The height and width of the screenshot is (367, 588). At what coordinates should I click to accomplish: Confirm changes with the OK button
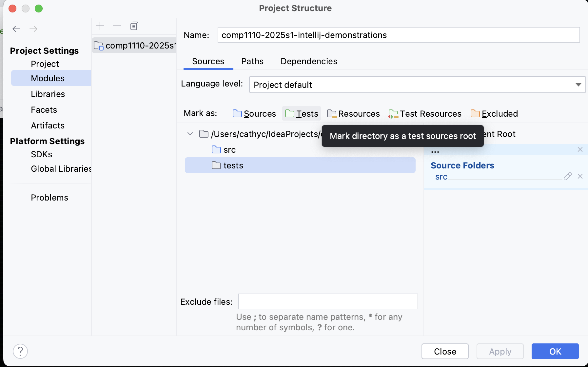point(555,351)
